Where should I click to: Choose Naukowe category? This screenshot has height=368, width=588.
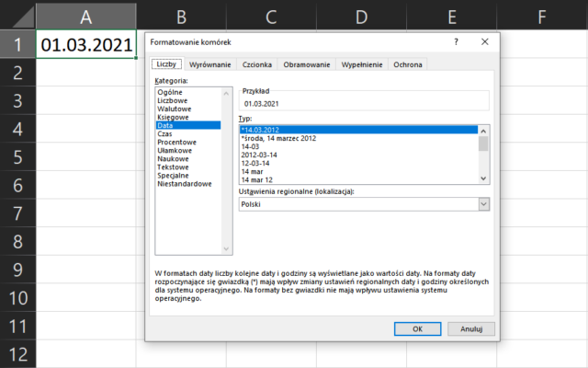(x=187, y=159)
